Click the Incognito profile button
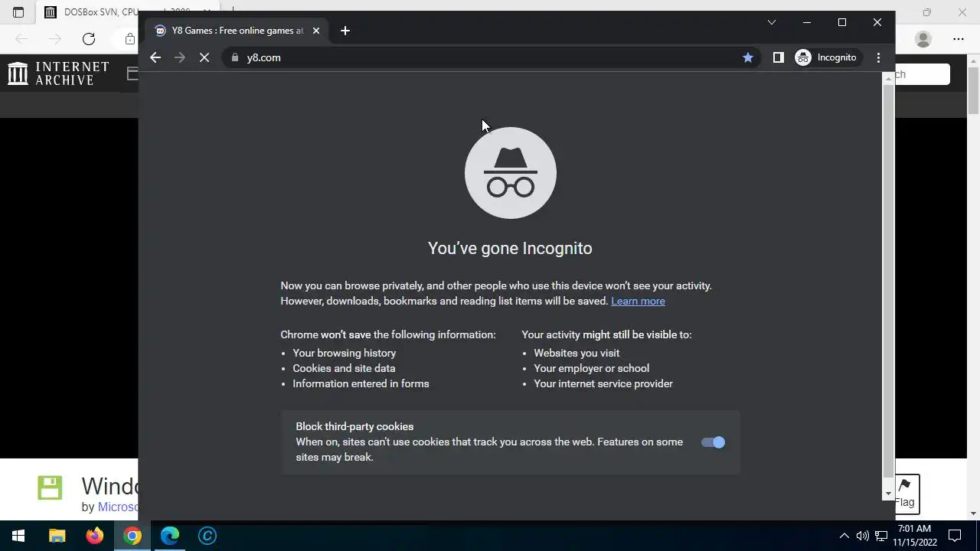 [x=827, y=57]
